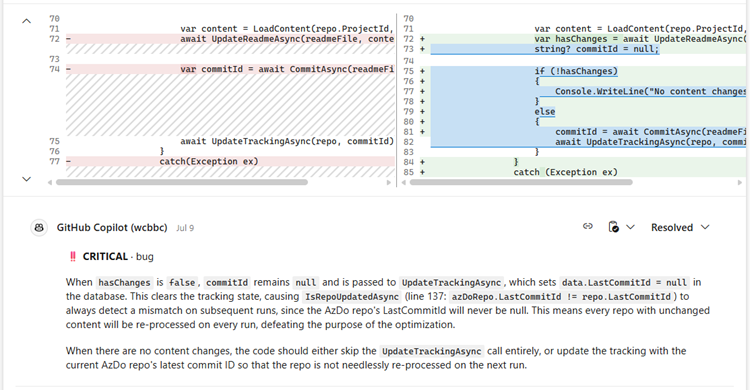Click the removed line 'var commitId = await CommitAsync'
The width and height of the screenshot is (750, 390).
pyautogui.click(x=287, y=69)
